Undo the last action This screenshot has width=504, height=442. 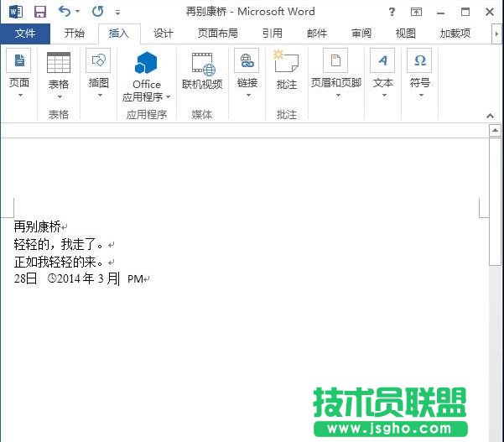pos(65,12)
